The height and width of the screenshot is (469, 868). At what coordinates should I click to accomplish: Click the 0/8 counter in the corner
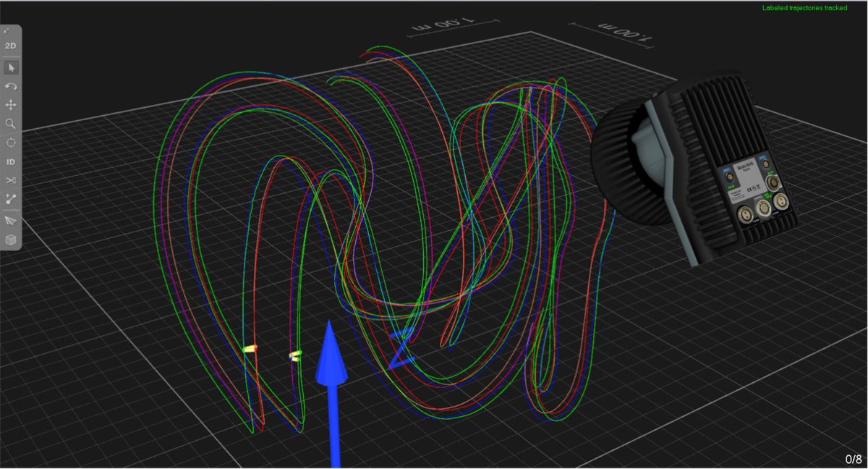[x=853, y=459]
